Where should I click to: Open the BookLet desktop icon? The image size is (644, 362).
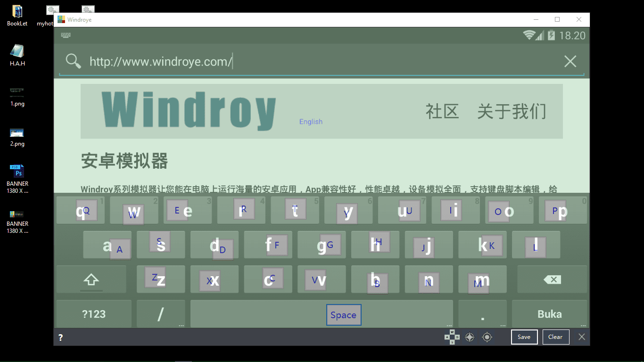(x=17, y=16)
